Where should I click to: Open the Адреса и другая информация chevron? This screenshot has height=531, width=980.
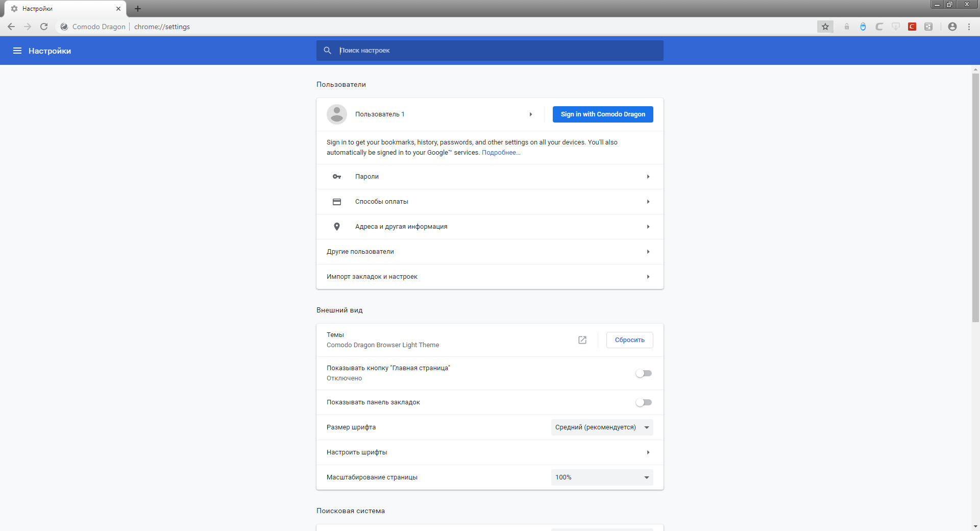click(x=648, y=227)
